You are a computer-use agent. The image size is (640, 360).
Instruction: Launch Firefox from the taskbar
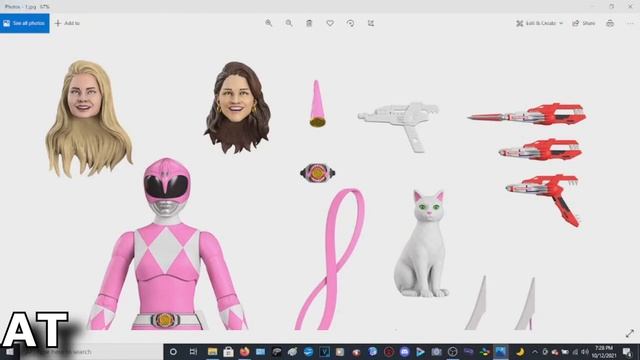coord(244,351)
